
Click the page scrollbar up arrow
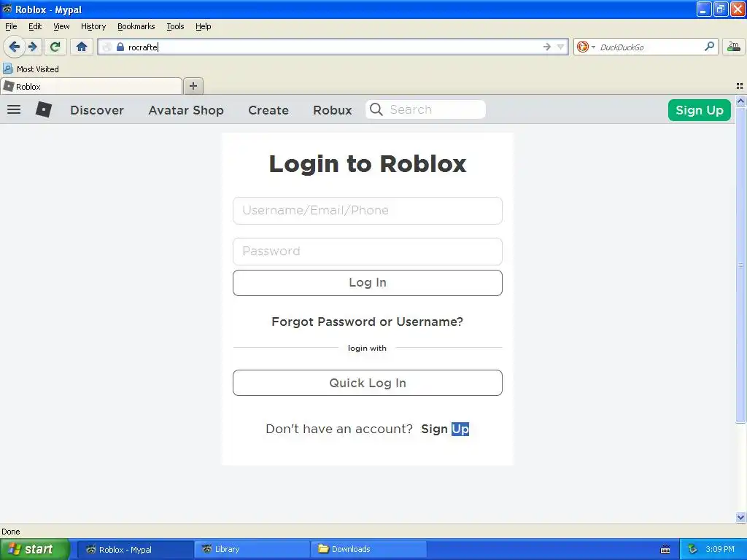click(740, 101)
